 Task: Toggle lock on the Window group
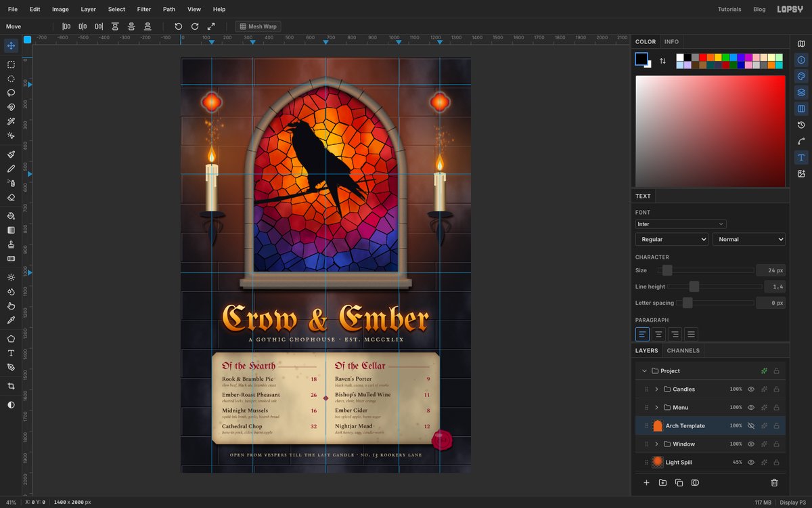point(776,444)
